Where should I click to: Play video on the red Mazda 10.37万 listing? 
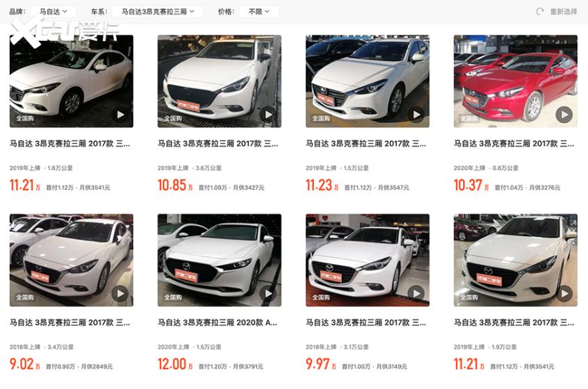click(x=564, y=115)
